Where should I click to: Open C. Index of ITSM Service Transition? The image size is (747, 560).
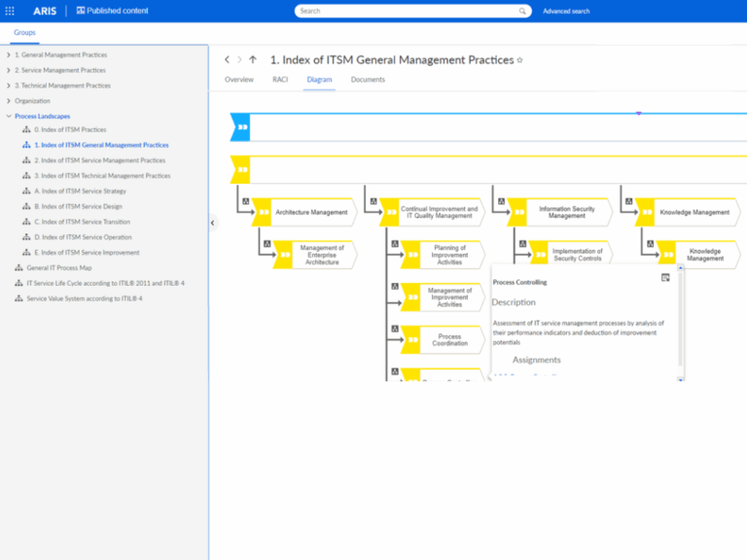pyautogui.click(x=82, y=222)
